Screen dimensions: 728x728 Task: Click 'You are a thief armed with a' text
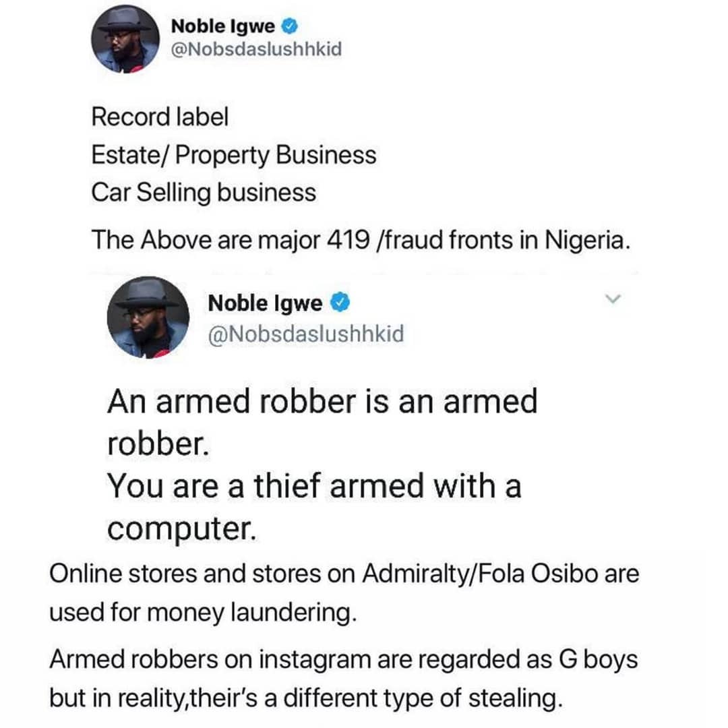pos(314,486)
